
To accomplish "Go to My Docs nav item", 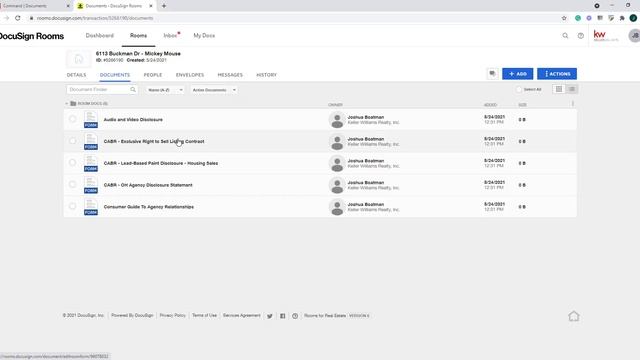I will (x=204, y=36).
